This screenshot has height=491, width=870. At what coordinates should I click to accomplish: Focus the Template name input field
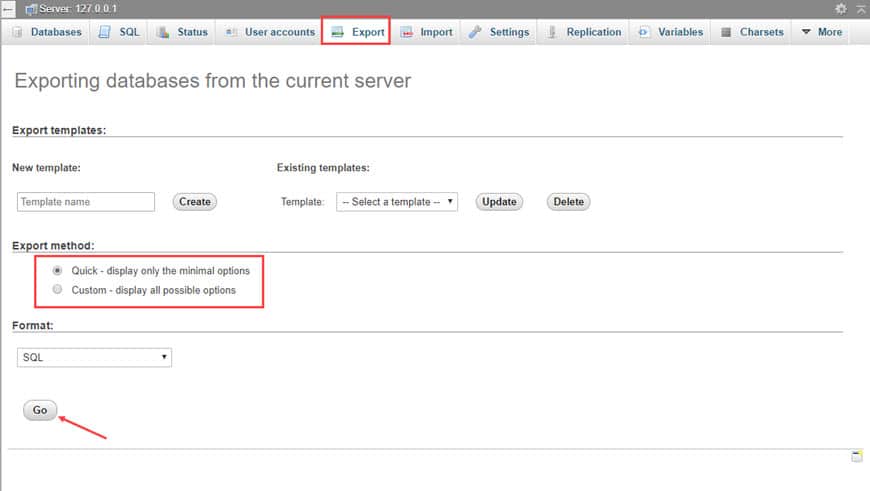pos(86,202)
